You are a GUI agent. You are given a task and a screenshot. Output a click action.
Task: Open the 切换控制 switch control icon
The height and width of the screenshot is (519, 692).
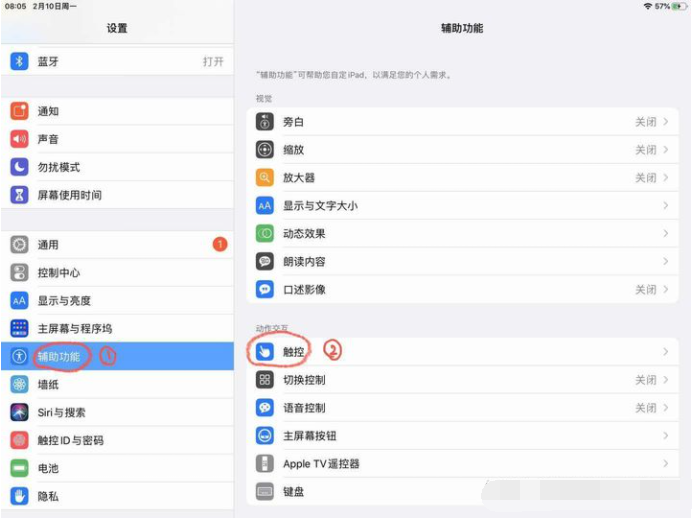(x=265, y=380)
